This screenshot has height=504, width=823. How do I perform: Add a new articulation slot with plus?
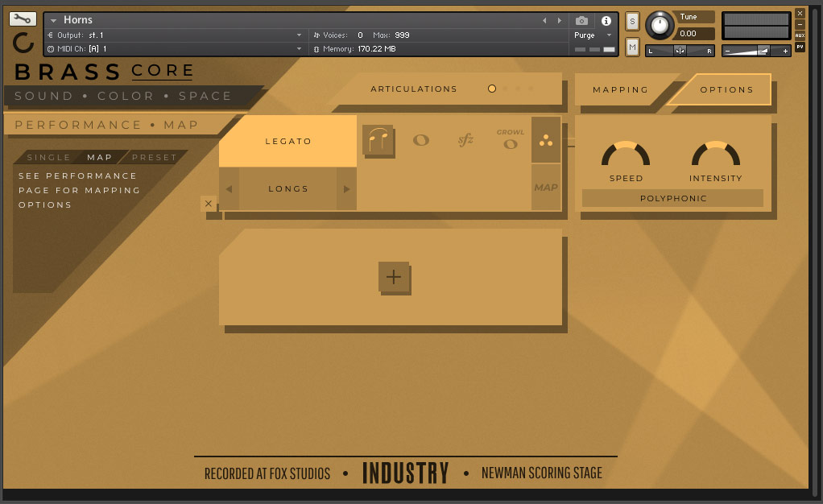394,277
